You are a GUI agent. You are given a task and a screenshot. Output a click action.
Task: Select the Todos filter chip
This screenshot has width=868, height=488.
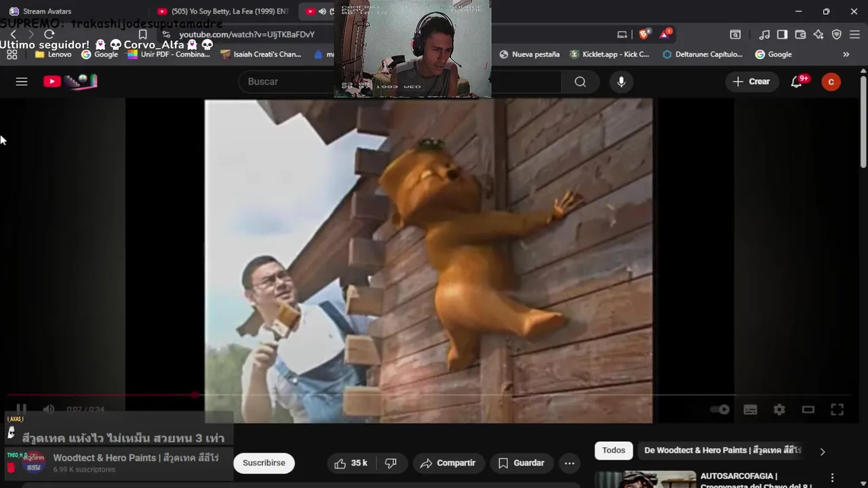pyautogui.click(x=614, y=450)
